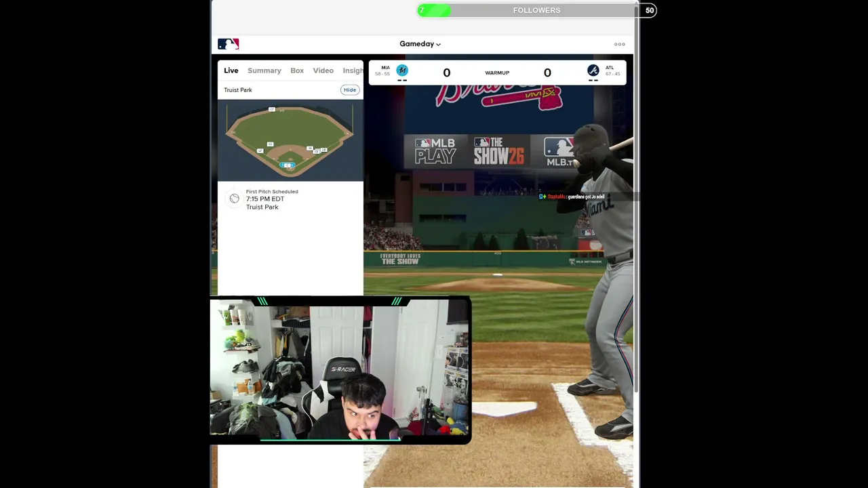Click the Braves score of 0

click(x=547, y=73)
